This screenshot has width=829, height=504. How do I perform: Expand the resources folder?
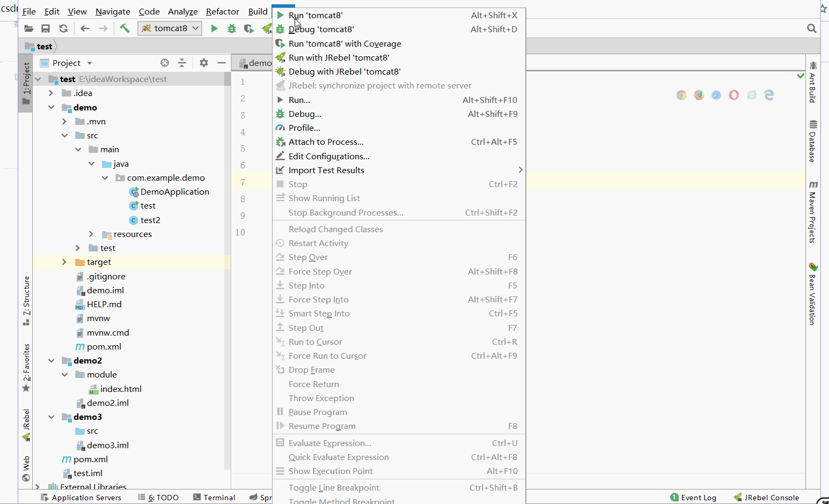click(91, 234)
